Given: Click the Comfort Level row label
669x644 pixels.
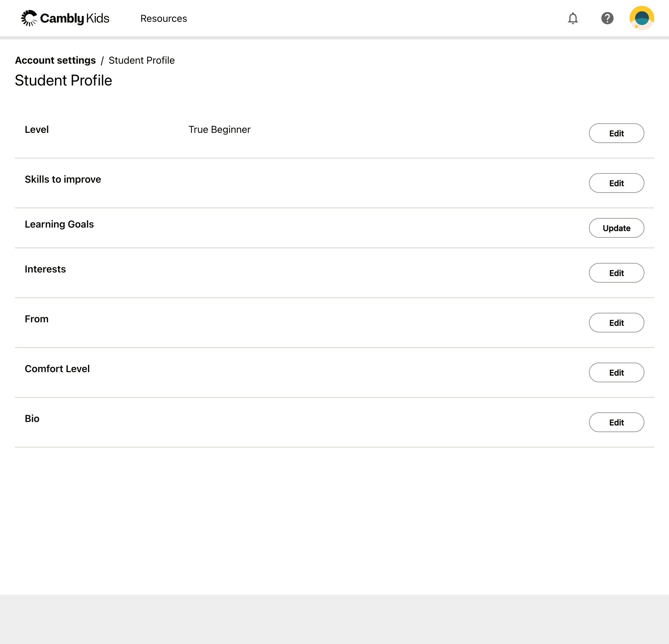Looking at the screenshot, I should pos(57,369).
